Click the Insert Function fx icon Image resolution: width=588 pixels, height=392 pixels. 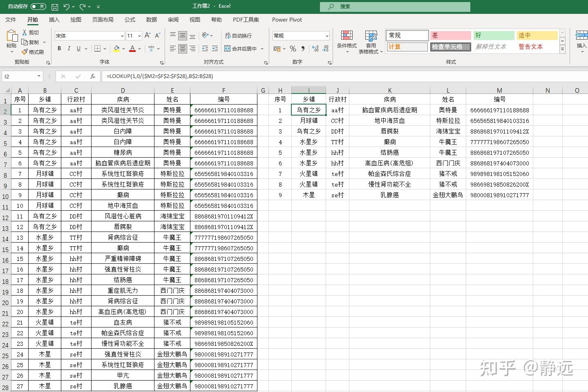93,76
